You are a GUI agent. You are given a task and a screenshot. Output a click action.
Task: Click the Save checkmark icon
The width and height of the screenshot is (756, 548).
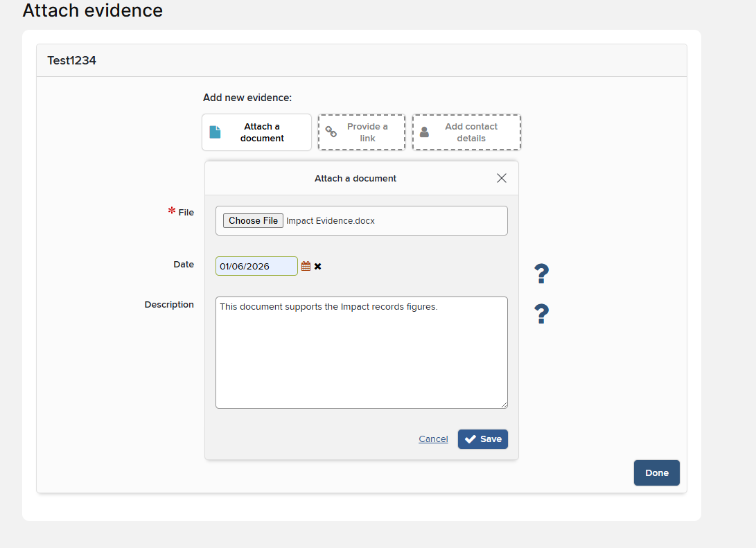coord(470,439)
